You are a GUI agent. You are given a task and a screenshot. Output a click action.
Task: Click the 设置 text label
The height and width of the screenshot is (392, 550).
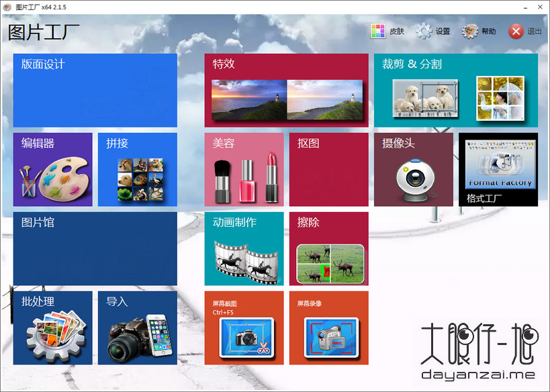coord(443,32)
